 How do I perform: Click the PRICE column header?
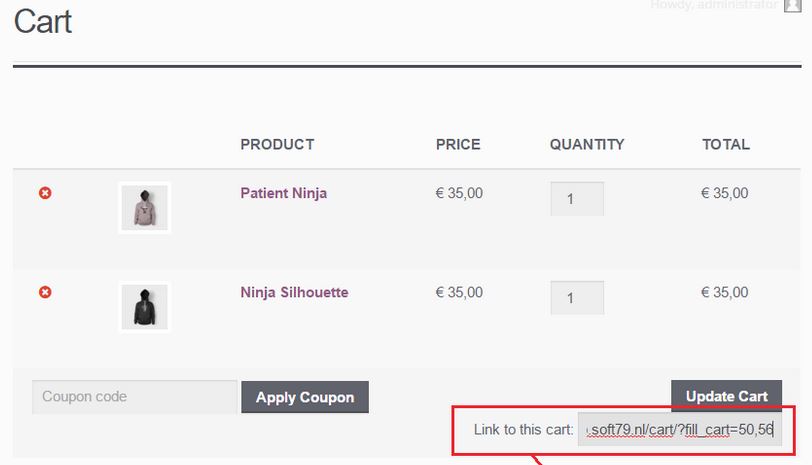(458, 144)
